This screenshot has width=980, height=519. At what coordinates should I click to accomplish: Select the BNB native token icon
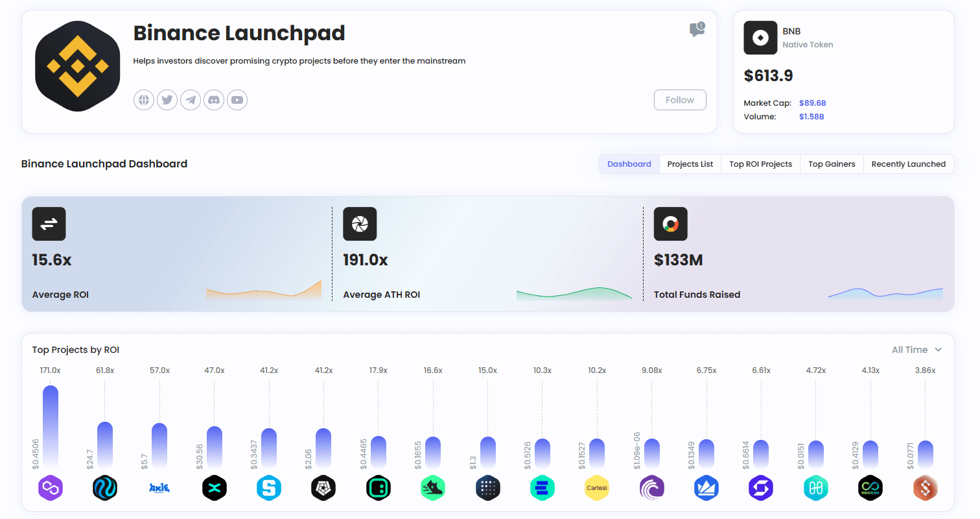760,38
